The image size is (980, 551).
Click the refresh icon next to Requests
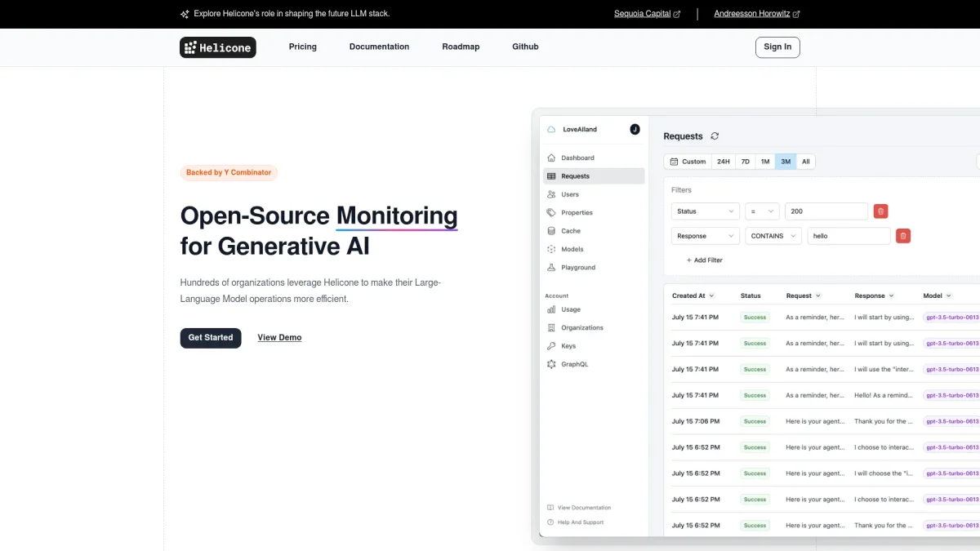click(715, 136)
